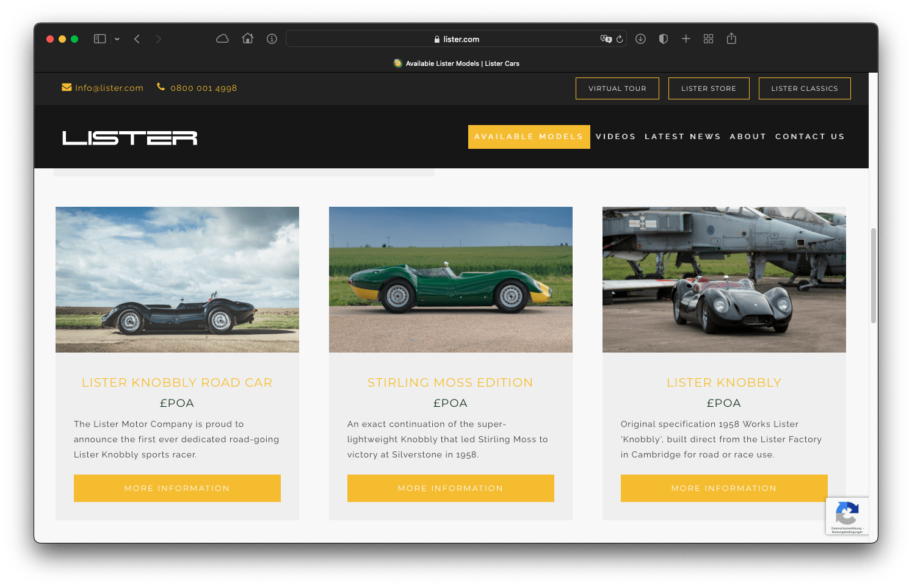Click the privacy shield icon
This screenshot has height=588, width=912.
664,39
